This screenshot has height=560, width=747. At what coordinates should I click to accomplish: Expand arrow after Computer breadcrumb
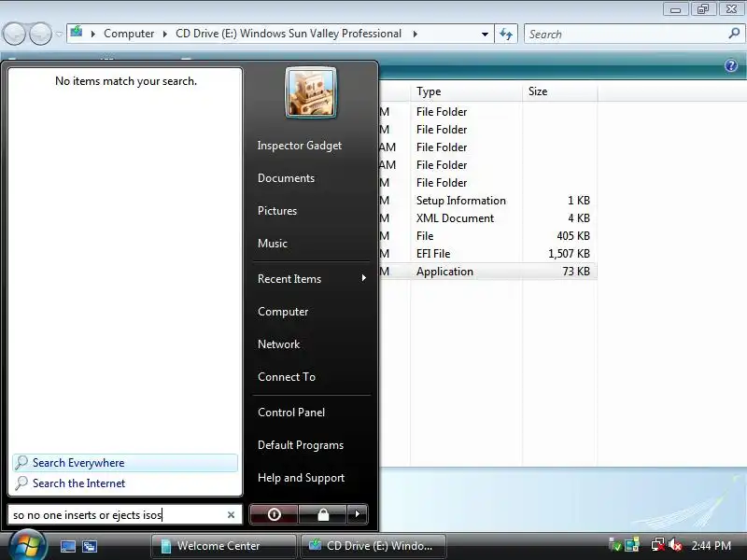click(x=165, y=34)
